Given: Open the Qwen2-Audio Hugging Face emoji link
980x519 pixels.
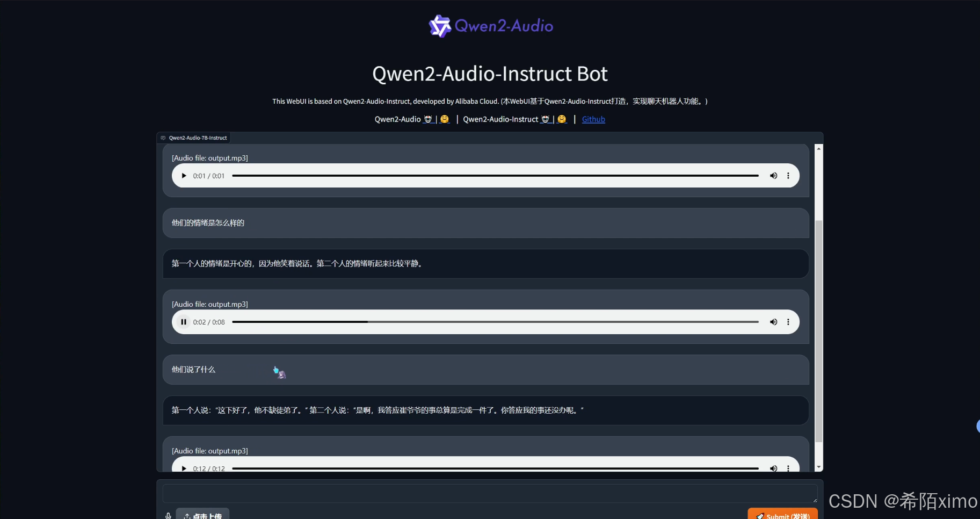Looking at the screenshot, I should tap(445, 119).
